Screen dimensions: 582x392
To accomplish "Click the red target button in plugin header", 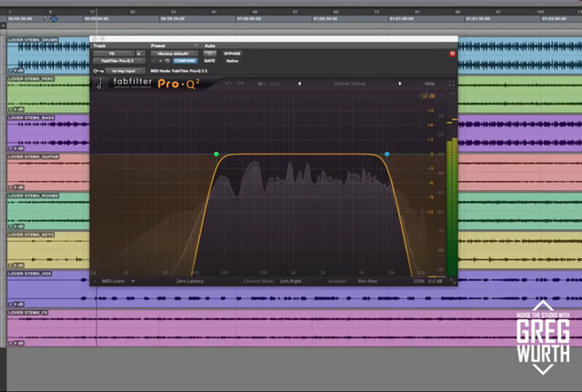I will coord(452,54).
